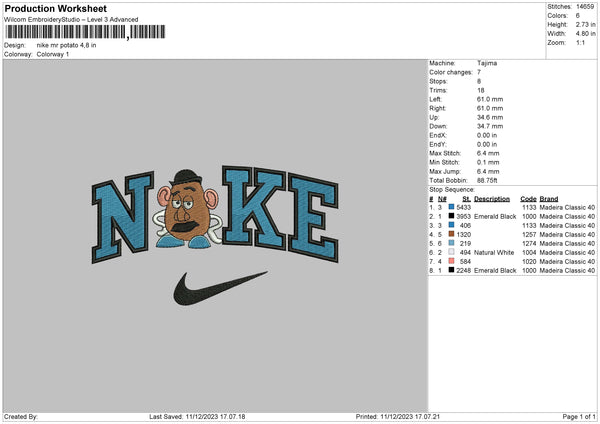Click the 'N#' column header
The image size is (600, 424).
tap(442, 199)
